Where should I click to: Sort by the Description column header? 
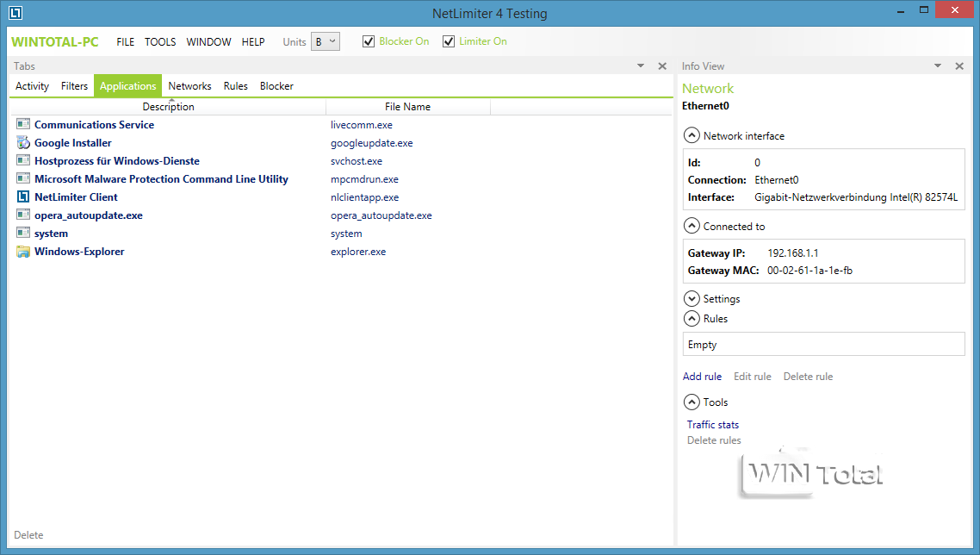point(169,107)
